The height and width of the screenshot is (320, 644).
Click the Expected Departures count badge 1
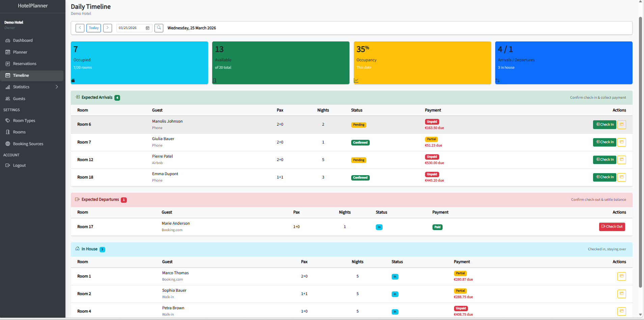(124, 200)
